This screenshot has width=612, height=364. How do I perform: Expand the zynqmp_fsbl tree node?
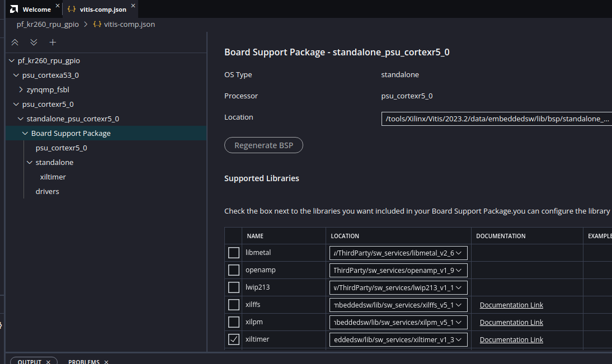pos(21,89)
